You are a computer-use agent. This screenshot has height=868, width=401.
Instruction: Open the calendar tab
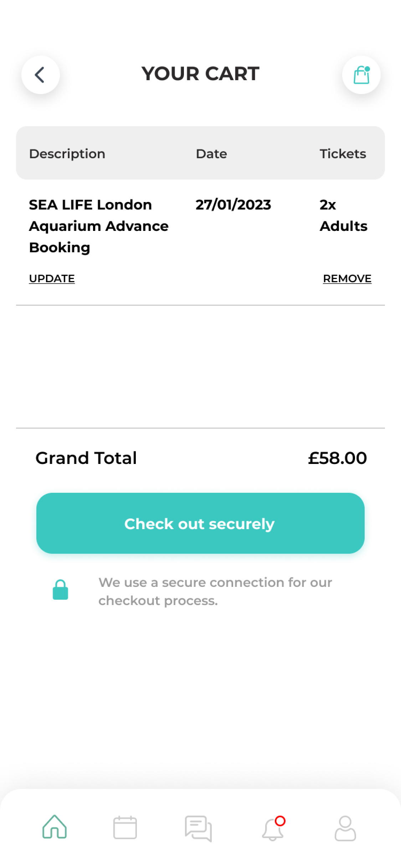(x=125, y=827)
